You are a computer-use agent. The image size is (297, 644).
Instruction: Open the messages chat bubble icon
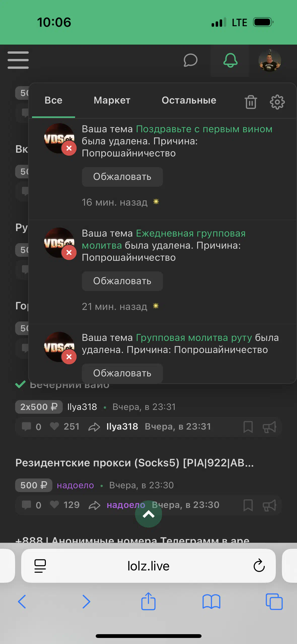point(190,60)
